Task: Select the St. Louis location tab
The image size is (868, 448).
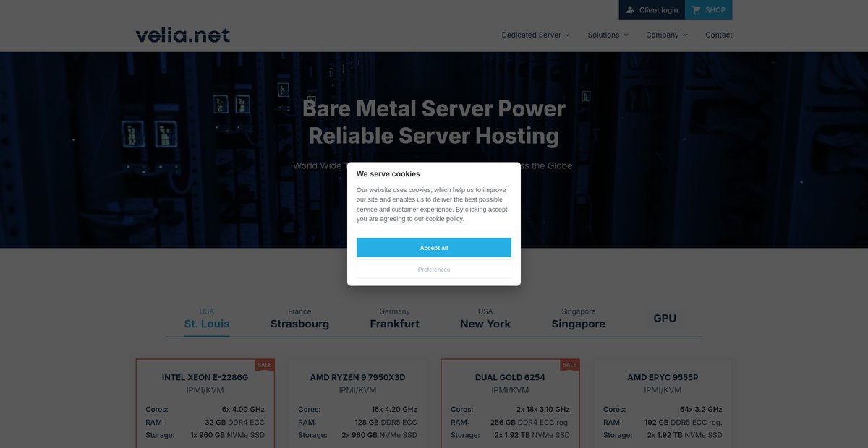Action: [207, 318]
